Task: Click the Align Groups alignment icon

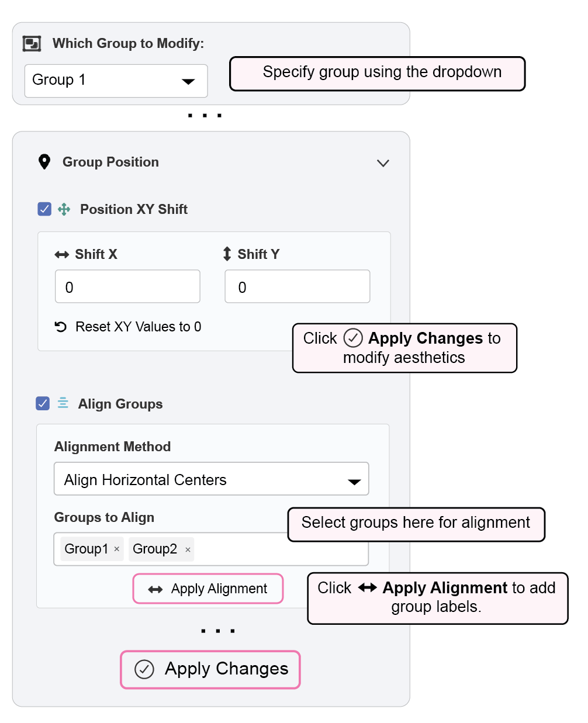Action: pyautogui.click(x=63, y=403)
